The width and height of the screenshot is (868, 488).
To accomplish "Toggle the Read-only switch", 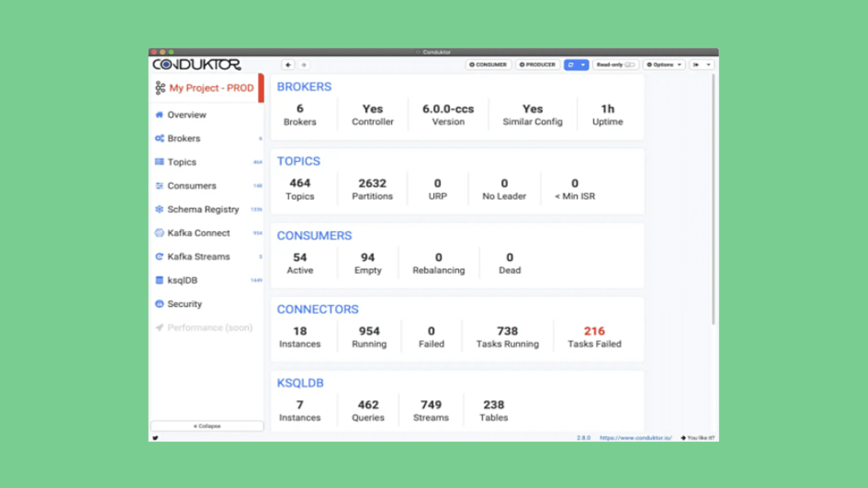I will [x=630, y=65].
